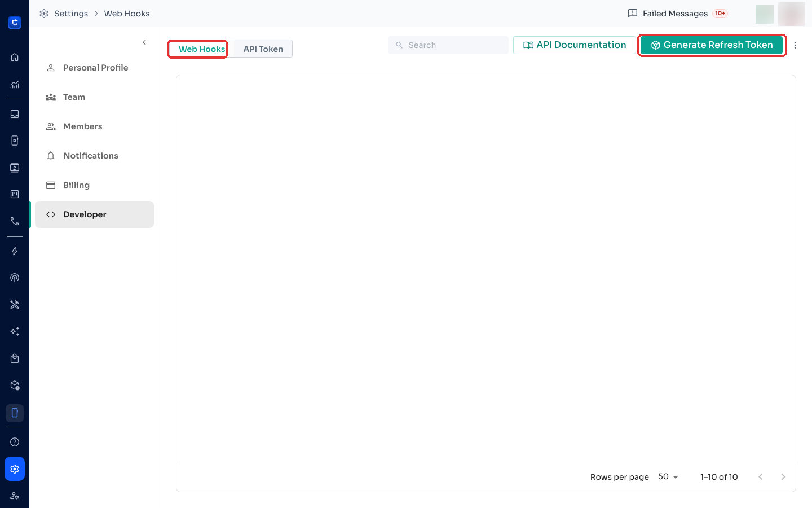The image size is (812, 508).
Task: Go to previous page arrow
Action: [761, 477]
